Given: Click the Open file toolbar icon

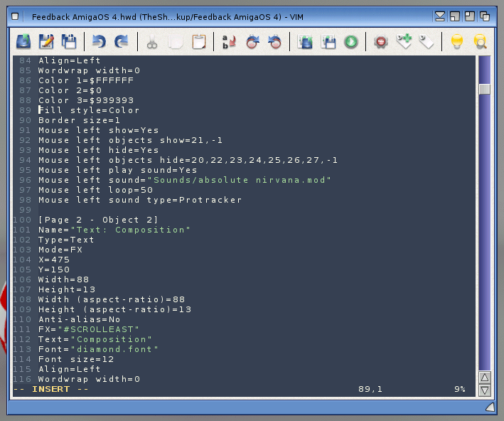Looking at the screenshot, I should point(23,42).
